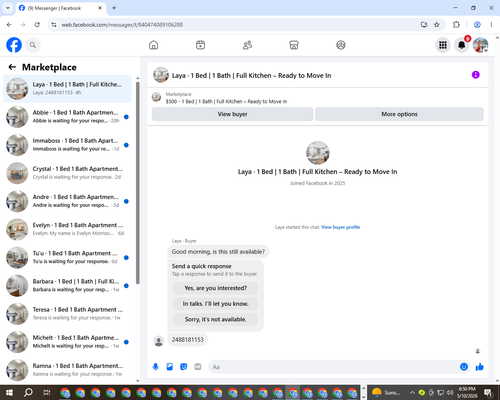This screenshot has height=400, width=500.
Task: Click the $500 listing summary text
Action: pyautogui.click(x=226, y=102)
